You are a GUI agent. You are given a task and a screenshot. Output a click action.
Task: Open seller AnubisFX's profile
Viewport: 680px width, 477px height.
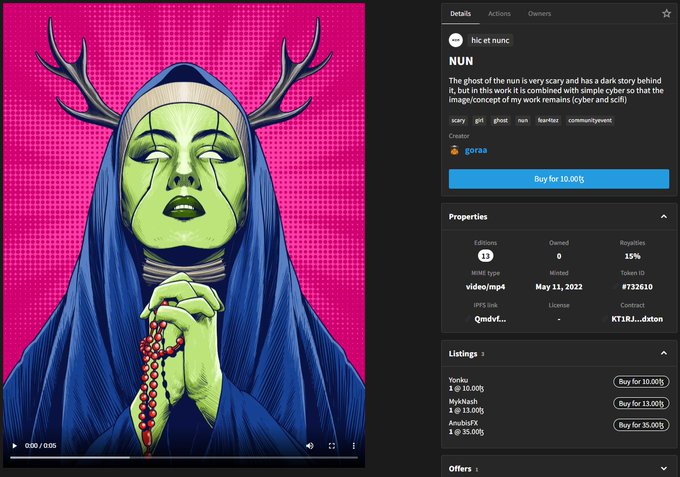pyautogui.click(x=463, y=423)
